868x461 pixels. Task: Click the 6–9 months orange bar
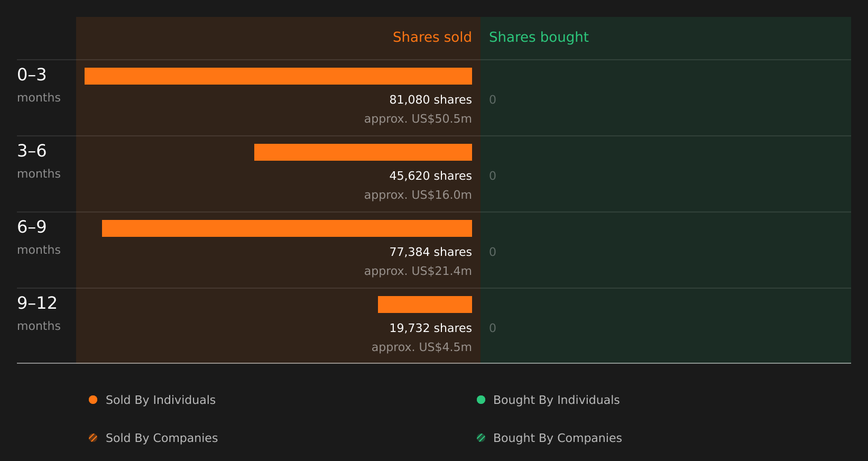(287, 228)
